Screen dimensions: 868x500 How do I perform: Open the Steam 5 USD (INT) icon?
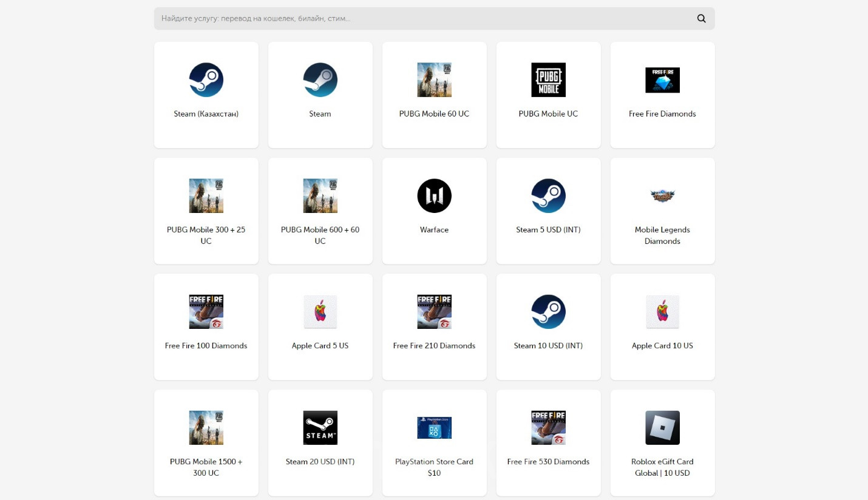(549, 196)
